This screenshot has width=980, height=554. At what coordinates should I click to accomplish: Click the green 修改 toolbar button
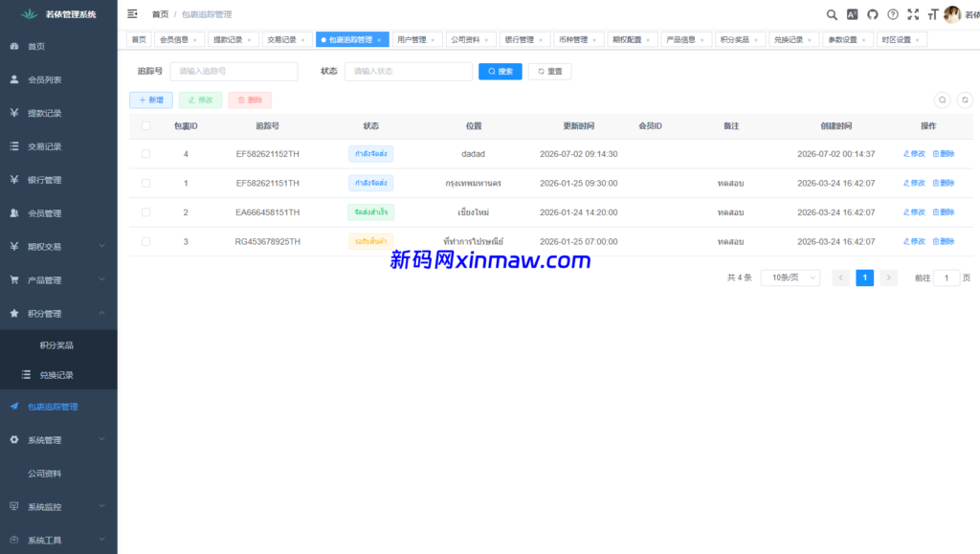[x=201, y=100]
